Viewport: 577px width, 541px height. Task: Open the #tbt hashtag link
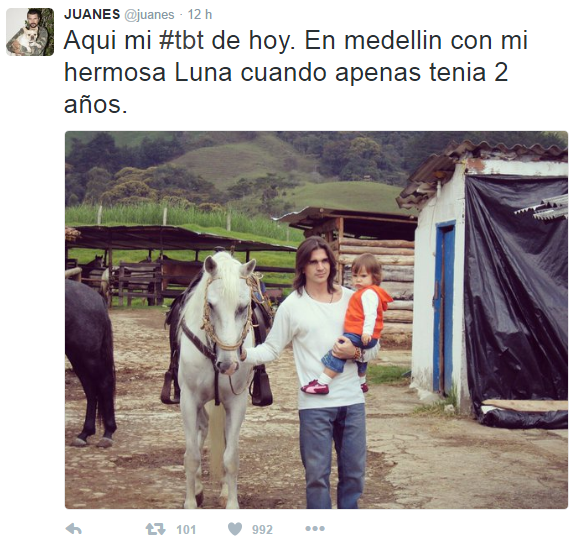pyautogui.click(x=181, y=40)
